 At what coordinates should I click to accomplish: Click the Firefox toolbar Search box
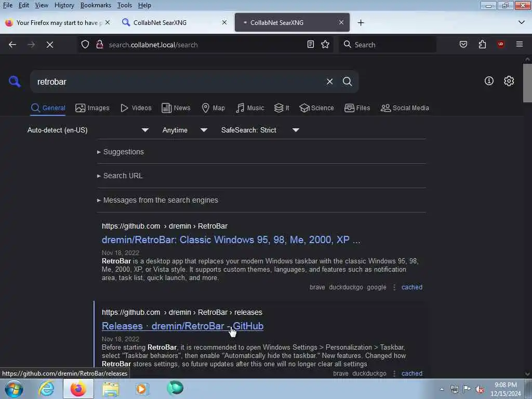click(x=387, y=45)
